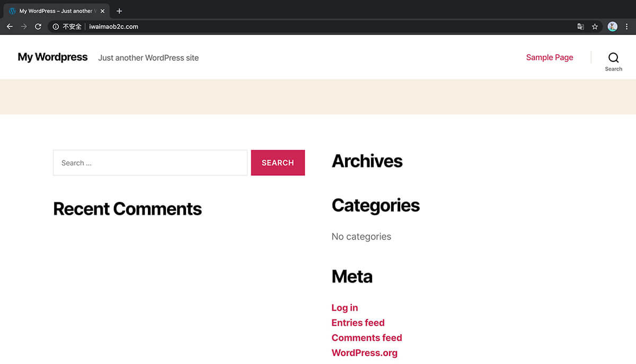This screenshot has width=636, height=364.
Task: Open the Chrome profile avatar
Action: point(612,26)
